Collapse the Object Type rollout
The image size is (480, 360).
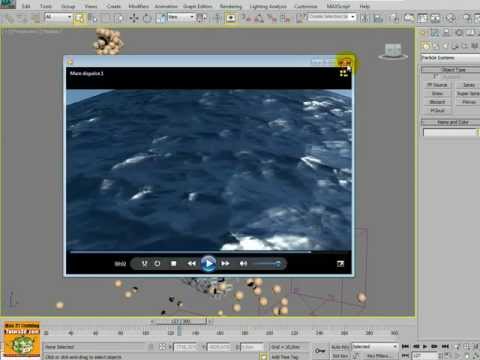450,70
